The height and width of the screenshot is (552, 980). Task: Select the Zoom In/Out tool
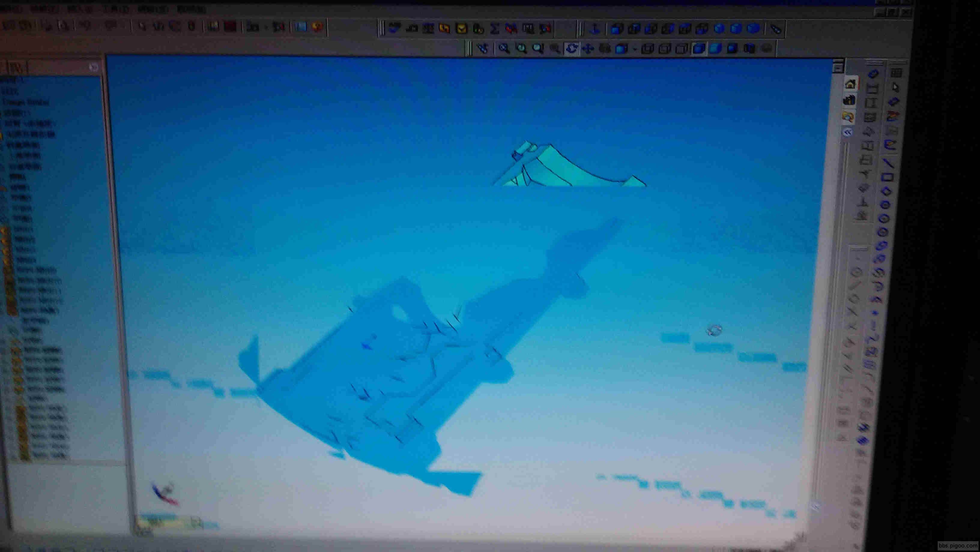point(538,48)
